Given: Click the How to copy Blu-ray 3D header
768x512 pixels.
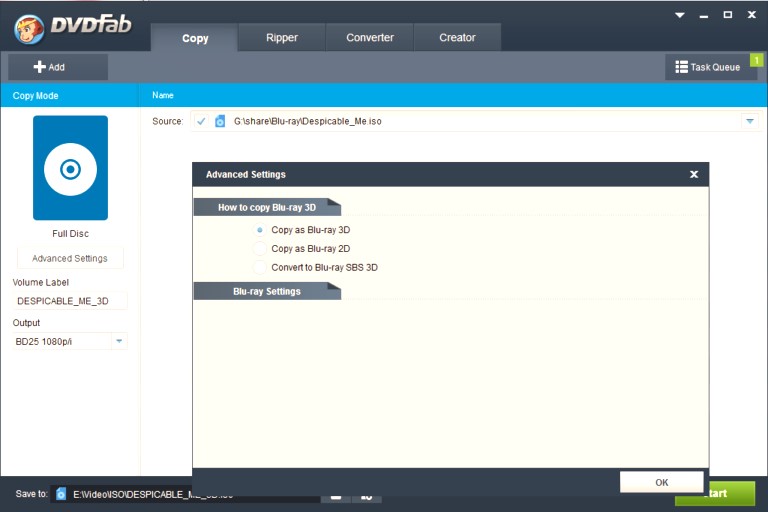Looking at the screenshot, I should 267,207.
